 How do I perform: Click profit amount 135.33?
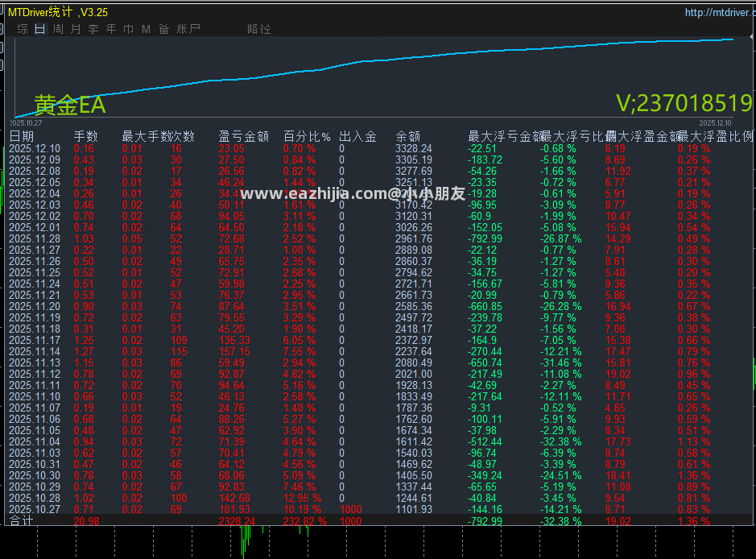coord(234,340)
